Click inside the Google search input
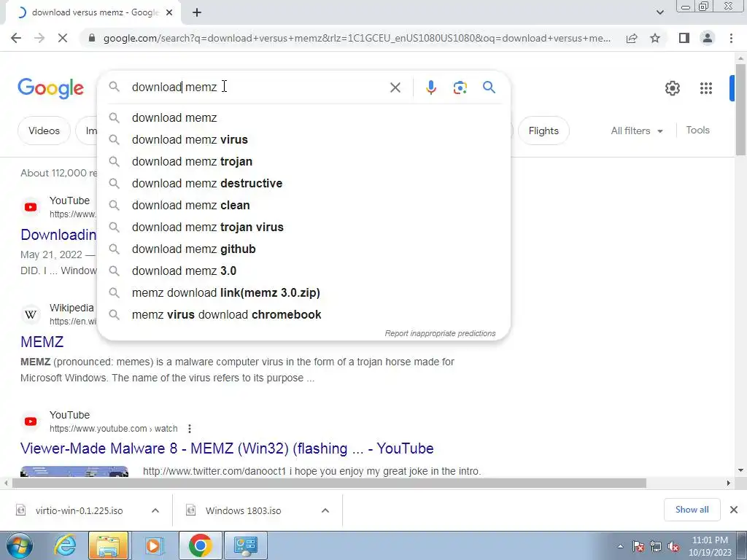Viewport: 747px width, 560px height. coord(258,87)
